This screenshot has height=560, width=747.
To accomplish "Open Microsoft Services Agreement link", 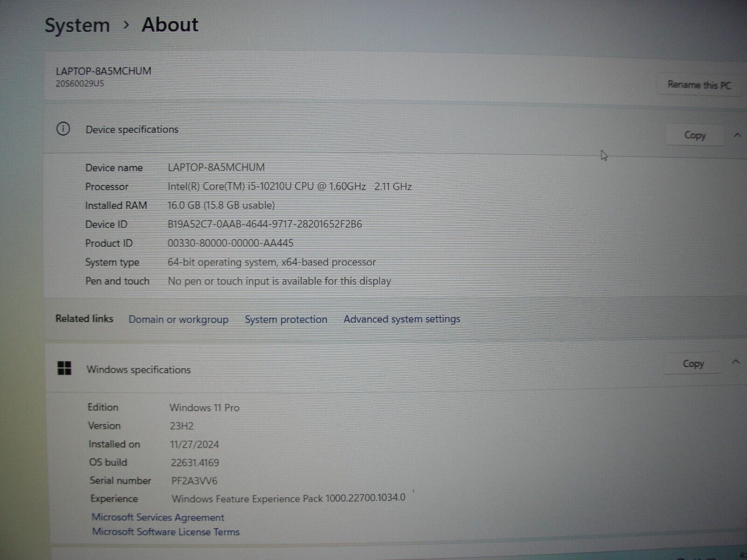I will [x=158, y=517].
